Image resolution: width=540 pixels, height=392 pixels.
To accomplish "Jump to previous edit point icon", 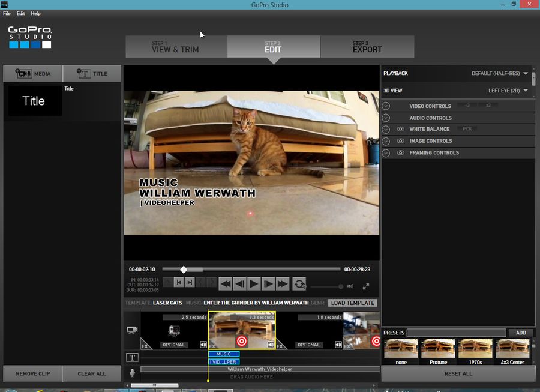I will [x=179, y=283].
